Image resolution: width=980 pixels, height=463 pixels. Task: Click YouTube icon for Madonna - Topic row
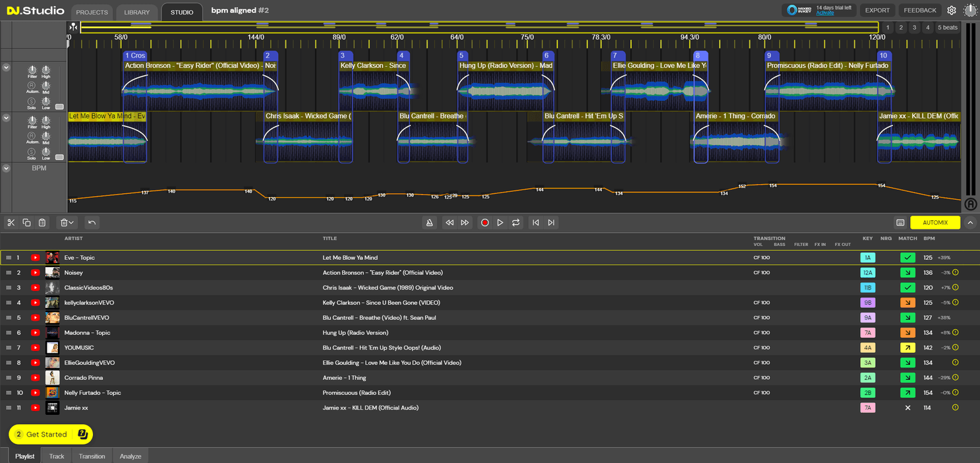point(36,333)
